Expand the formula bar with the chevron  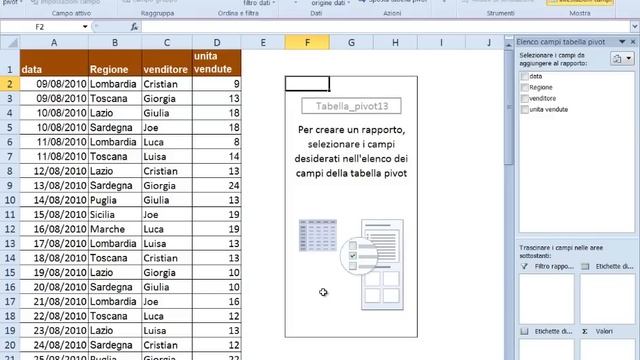point(635,27)
